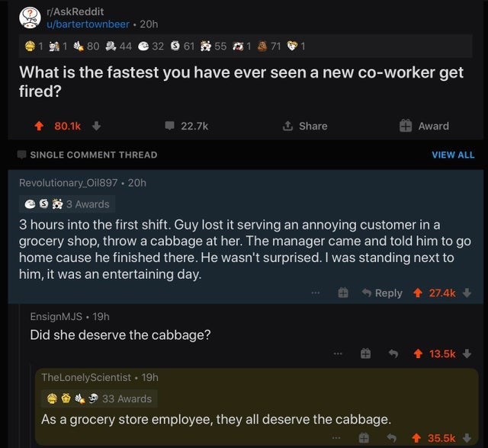Image resolution: width=488 pixels, height=448 pixels.
Task: Open the r/AskReddit subreddit avatar
Action: coord(29,18)
